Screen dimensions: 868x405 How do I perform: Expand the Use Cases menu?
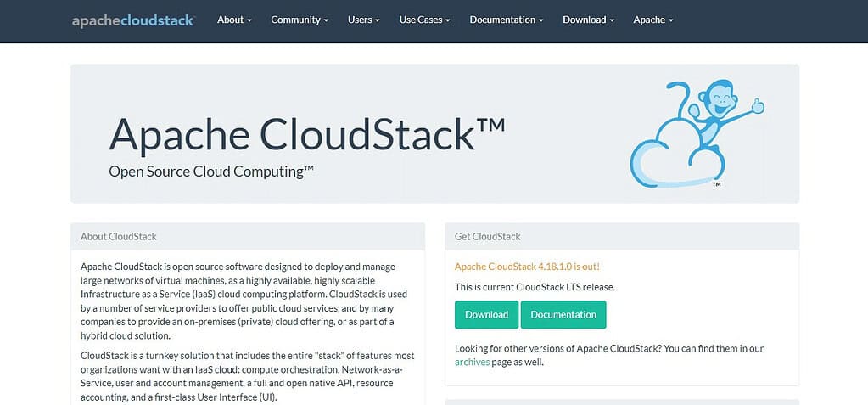(x=424, y=20)
